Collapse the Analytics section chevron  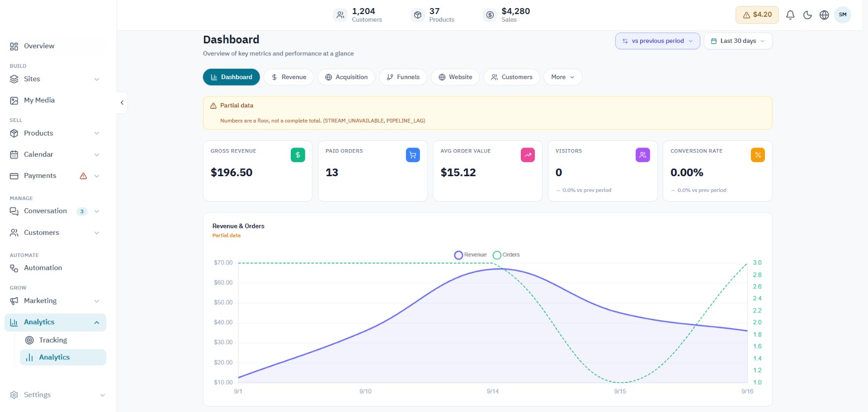click(x=97, y=323)
